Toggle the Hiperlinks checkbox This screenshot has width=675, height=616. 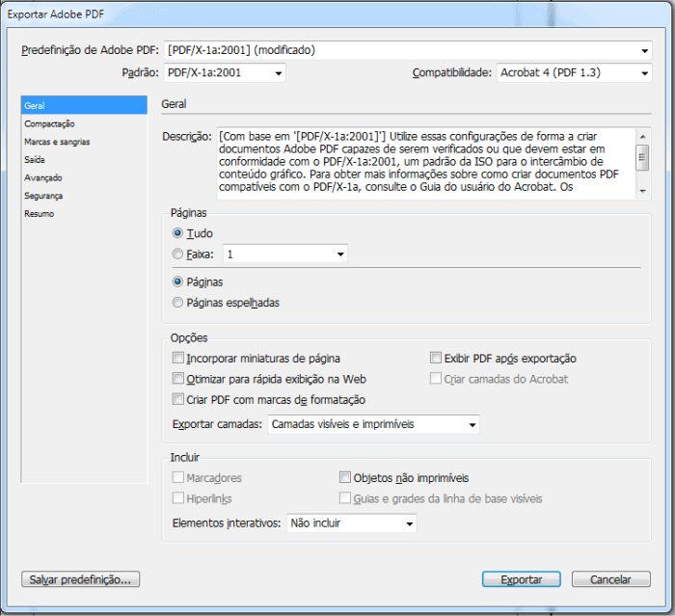point(177,498)
